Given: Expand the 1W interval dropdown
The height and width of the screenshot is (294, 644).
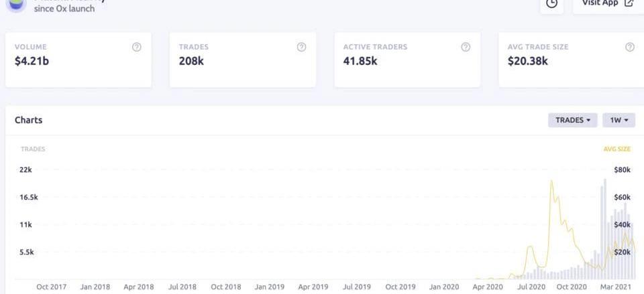Looking at the screenshot, I should (x=619, y=120).
